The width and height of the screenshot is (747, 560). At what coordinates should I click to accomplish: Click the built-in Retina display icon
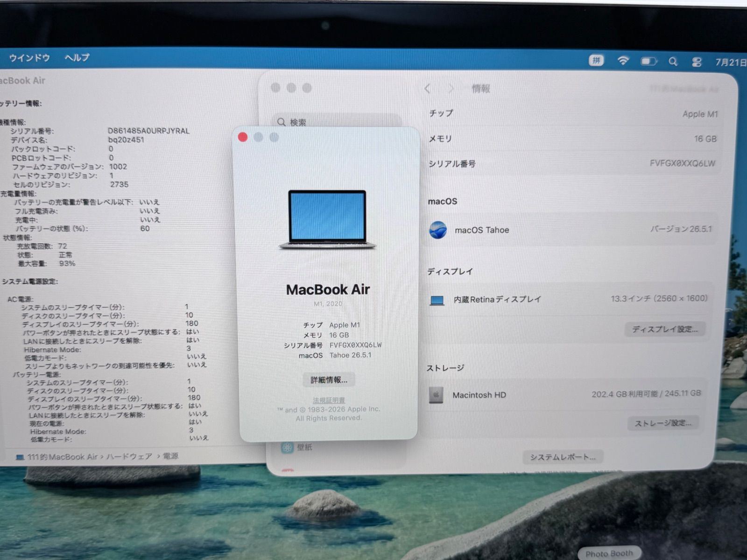coord(437,301)
